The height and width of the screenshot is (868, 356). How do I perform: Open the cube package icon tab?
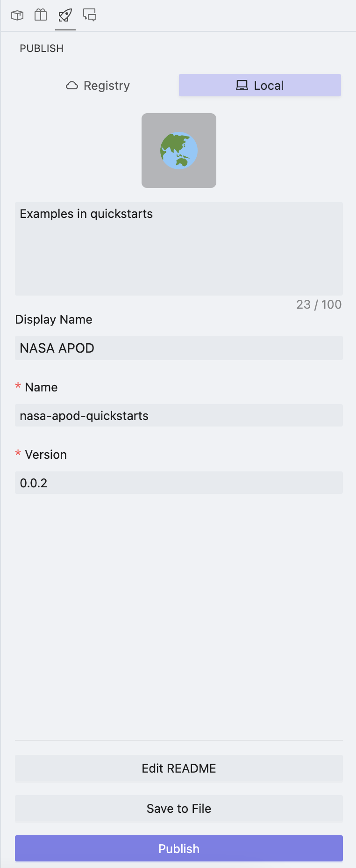pyautogui.click(x=17, y=15)
